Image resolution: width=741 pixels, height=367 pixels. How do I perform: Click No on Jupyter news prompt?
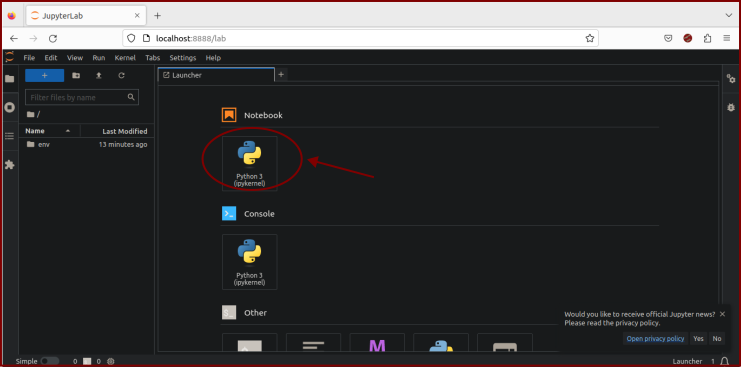[x=717, y=338]
